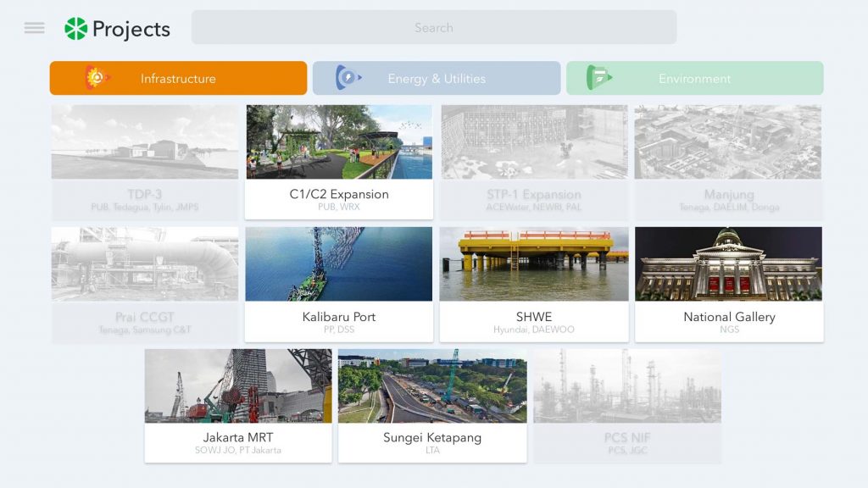Select the Infrastructure tab
The width and height of the screenshot is (868, 488).
click(x=178, y=78)
